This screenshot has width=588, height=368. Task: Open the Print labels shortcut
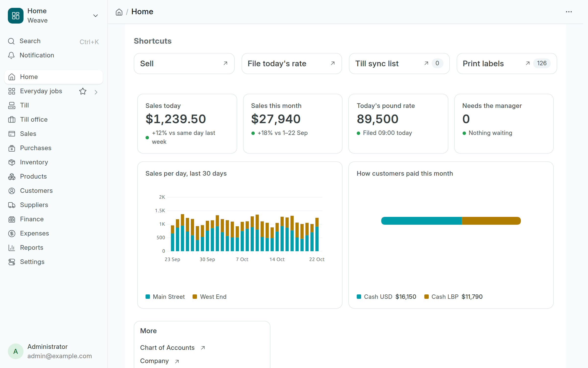click(x=507, y=64)
